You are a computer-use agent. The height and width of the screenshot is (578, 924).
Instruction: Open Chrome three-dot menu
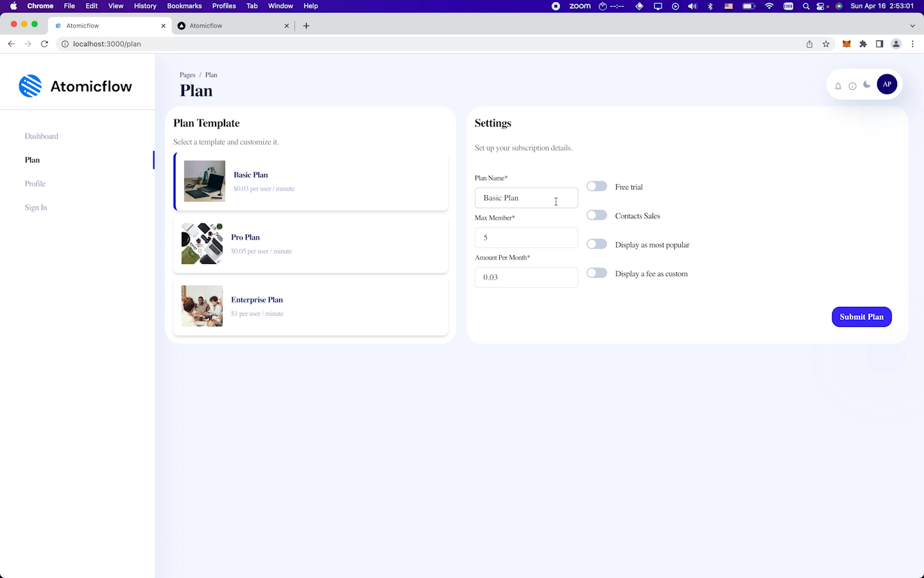[912, 44]
